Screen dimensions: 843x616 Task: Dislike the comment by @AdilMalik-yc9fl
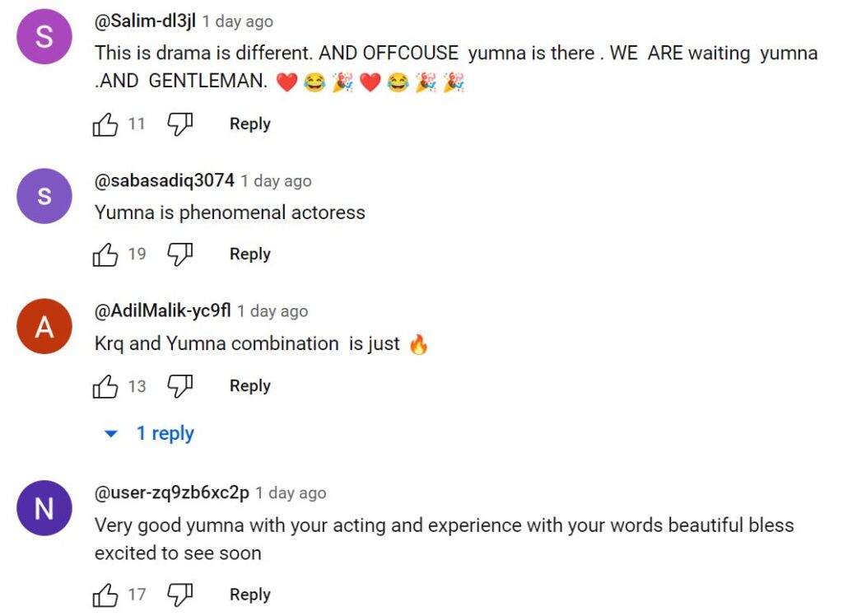[x=179, y=385]
